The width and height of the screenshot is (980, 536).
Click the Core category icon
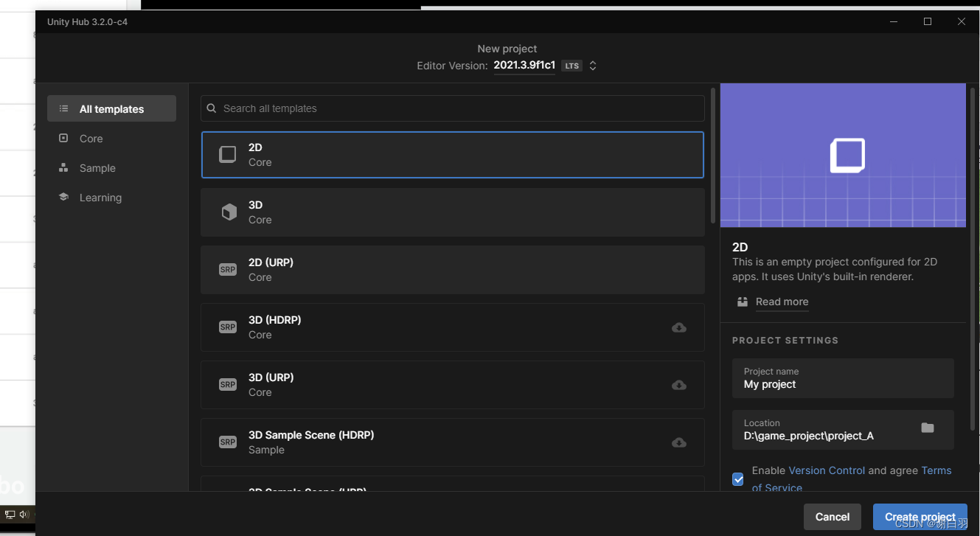click(63, 138)
